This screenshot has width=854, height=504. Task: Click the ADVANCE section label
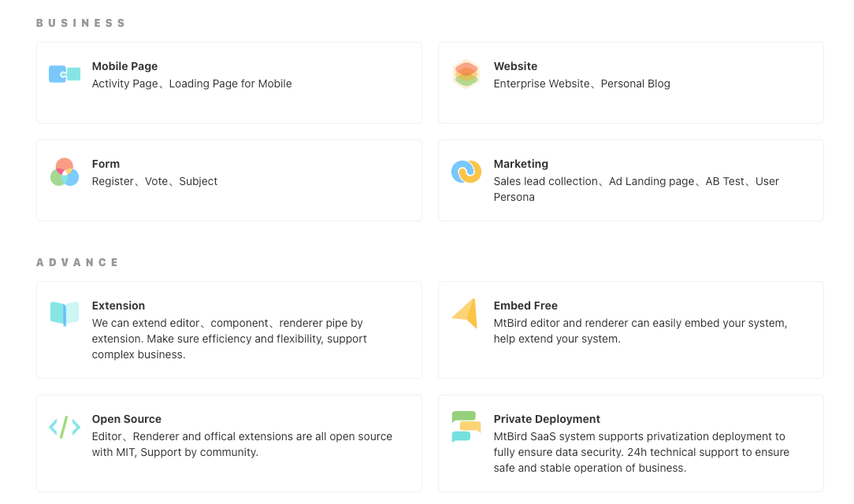(78, 262)
